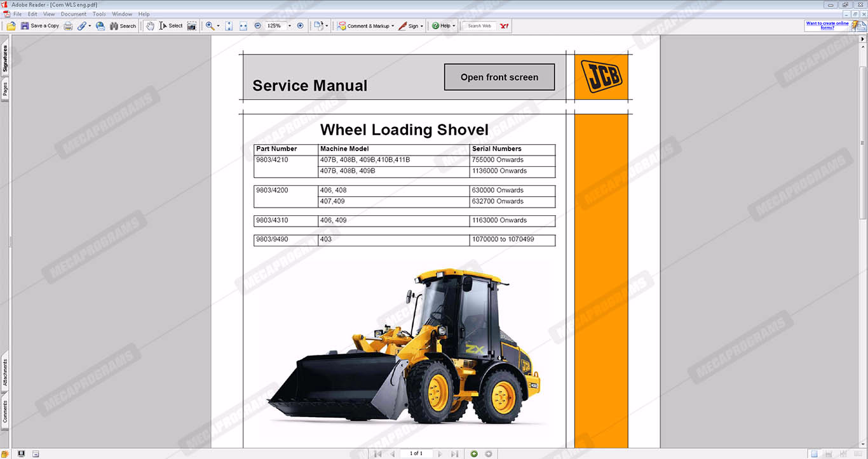Click the 9803/4200 part number cell
The height and width of the screenshot is (459, 868).
pyautogui.click(x=286, y=196)
